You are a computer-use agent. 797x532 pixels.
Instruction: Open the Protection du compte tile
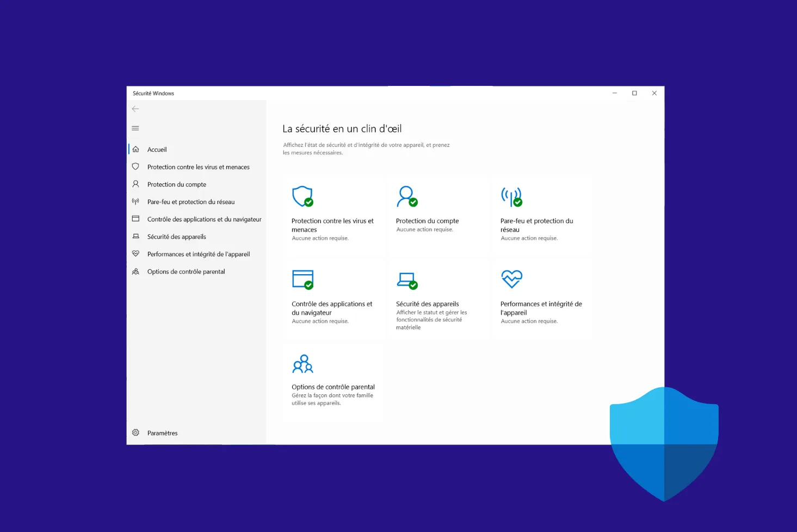click(427, 221)
